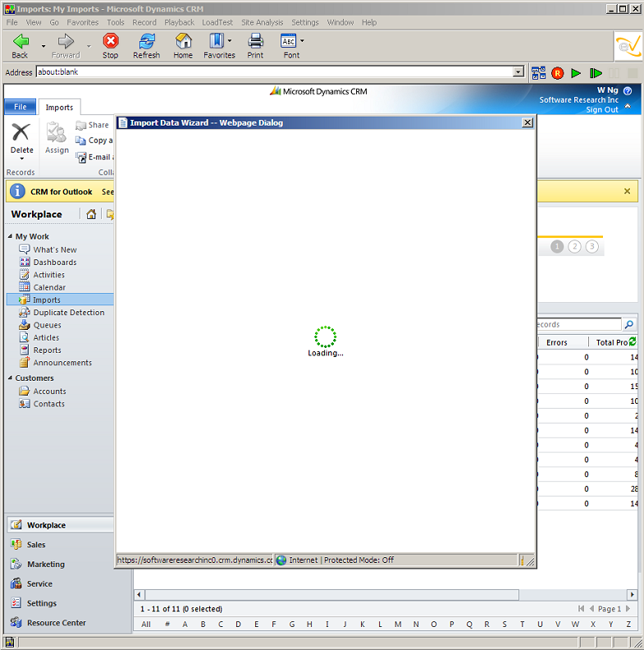The height and width of the screenshot is (650, 644).
Task: Open the Playback menu
Action: [179, 22]
